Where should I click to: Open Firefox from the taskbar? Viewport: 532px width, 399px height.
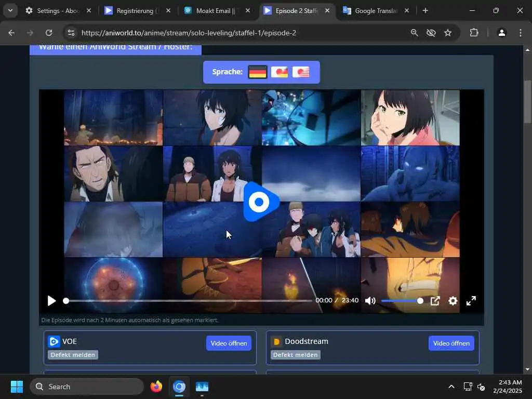(x=156, y=387)
